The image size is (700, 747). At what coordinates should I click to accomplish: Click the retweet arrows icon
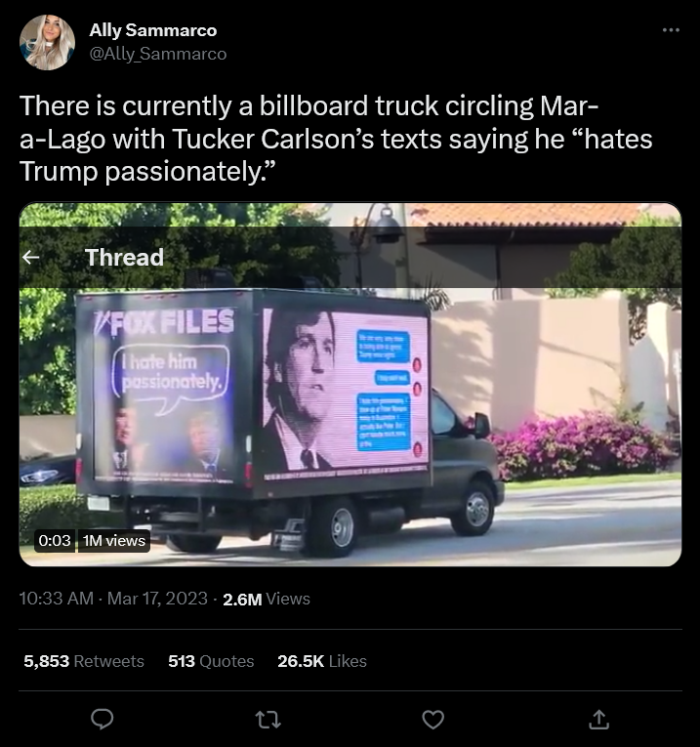point(268,720)
